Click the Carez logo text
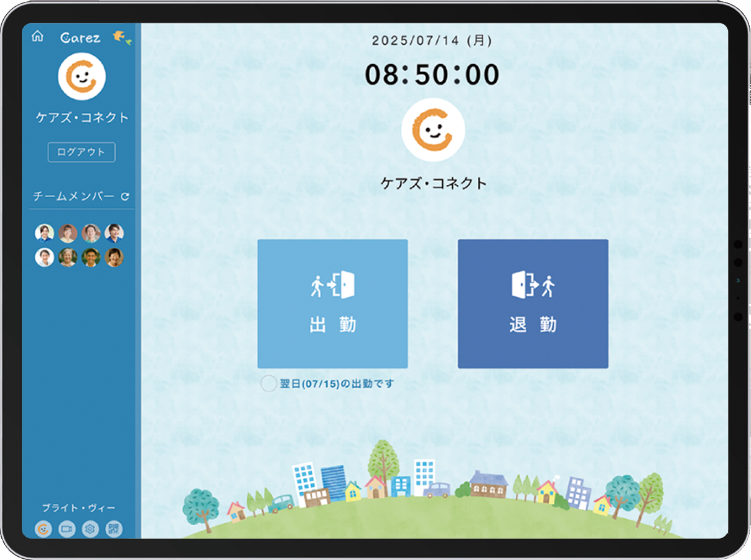This screenshot has width=751, height=560. [80, 37]
